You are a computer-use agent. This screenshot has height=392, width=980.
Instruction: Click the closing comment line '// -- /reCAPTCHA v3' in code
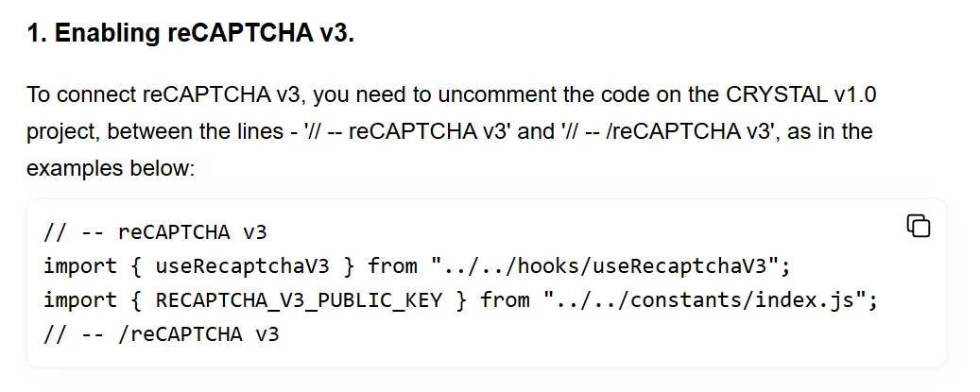click(162, 334)
